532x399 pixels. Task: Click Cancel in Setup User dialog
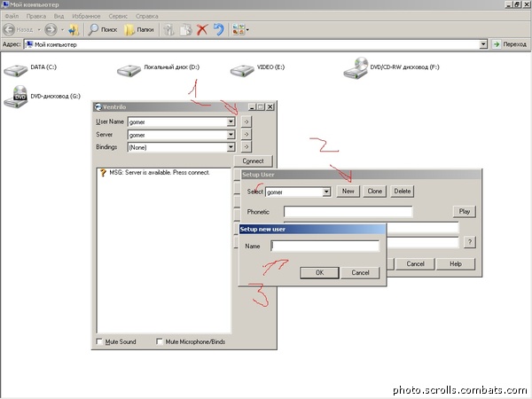coord(415,263)
